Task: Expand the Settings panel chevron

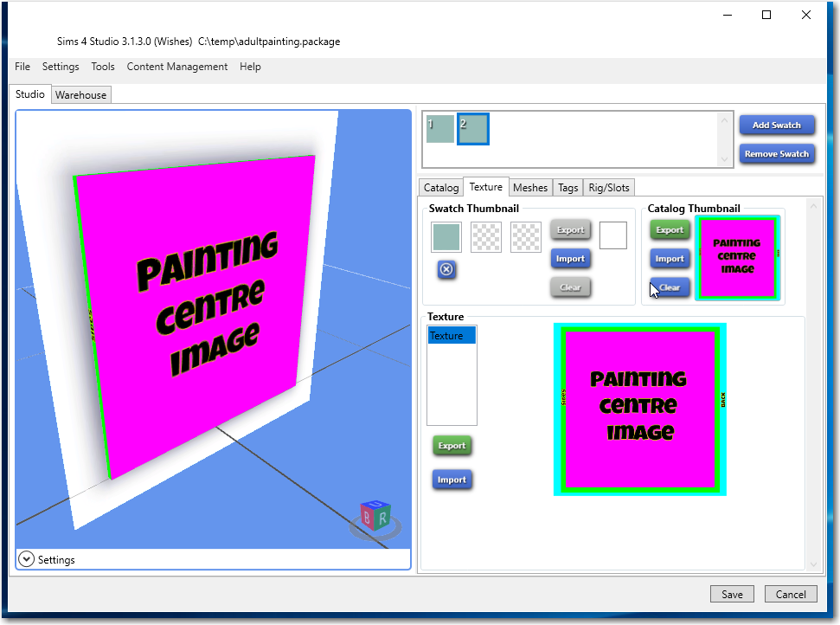Action: click(x=26, y=560)
